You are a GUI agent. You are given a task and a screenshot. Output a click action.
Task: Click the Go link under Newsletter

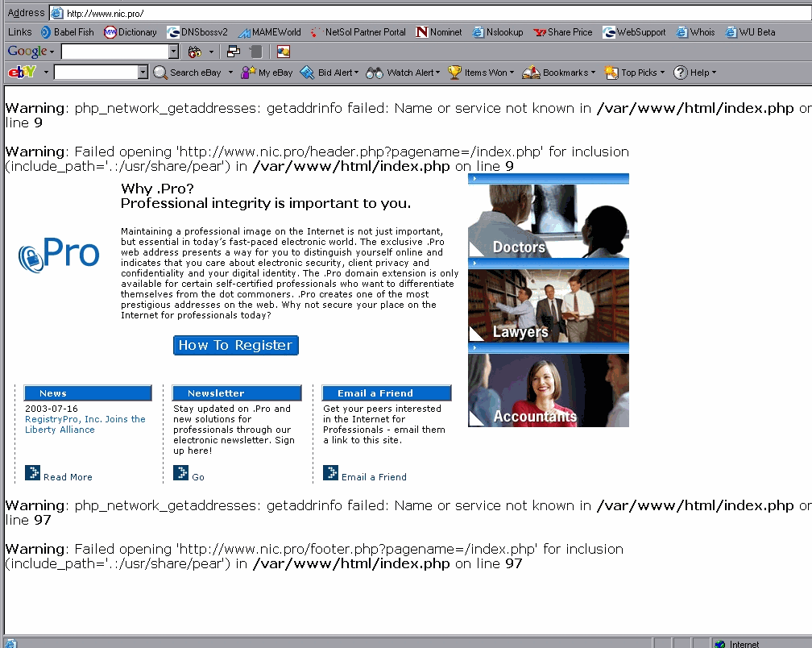(x=198, y=477)
